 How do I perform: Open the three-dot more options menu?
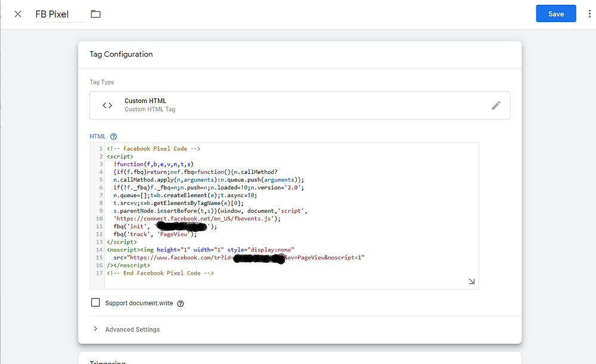[x=589, y=14]
